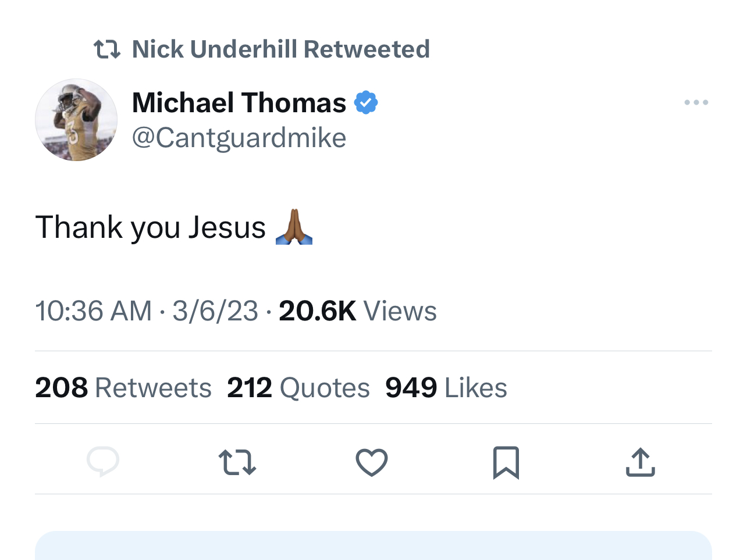Click the blue verified badge
Viewport: 747px width, 560px height.
coord(366,103)
